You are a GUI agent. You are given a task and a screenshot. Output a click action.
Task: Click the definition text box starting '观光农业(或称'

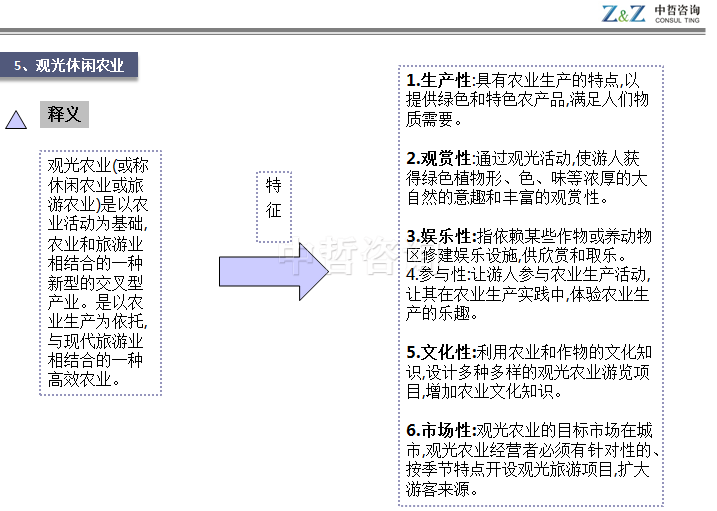coord(100,272)
